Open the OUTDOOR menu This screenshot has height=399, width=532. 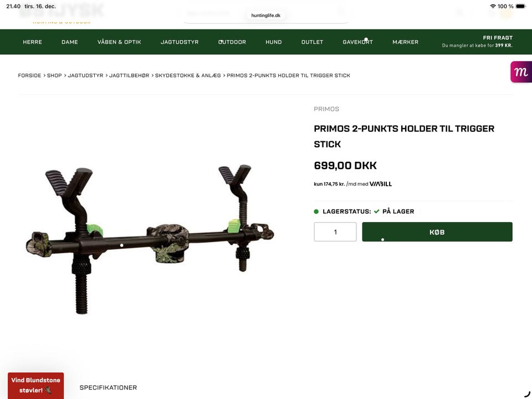pos(232,42)
